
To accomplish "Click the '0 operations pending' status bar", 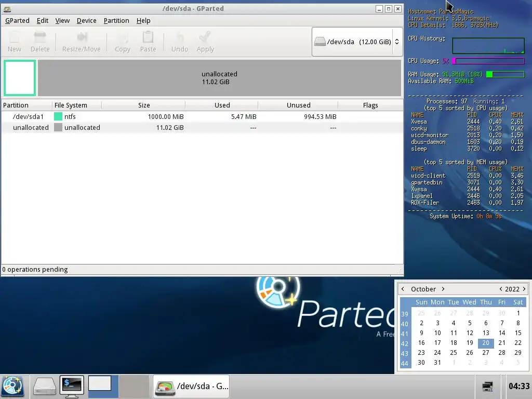I will [x=202, y=270].
